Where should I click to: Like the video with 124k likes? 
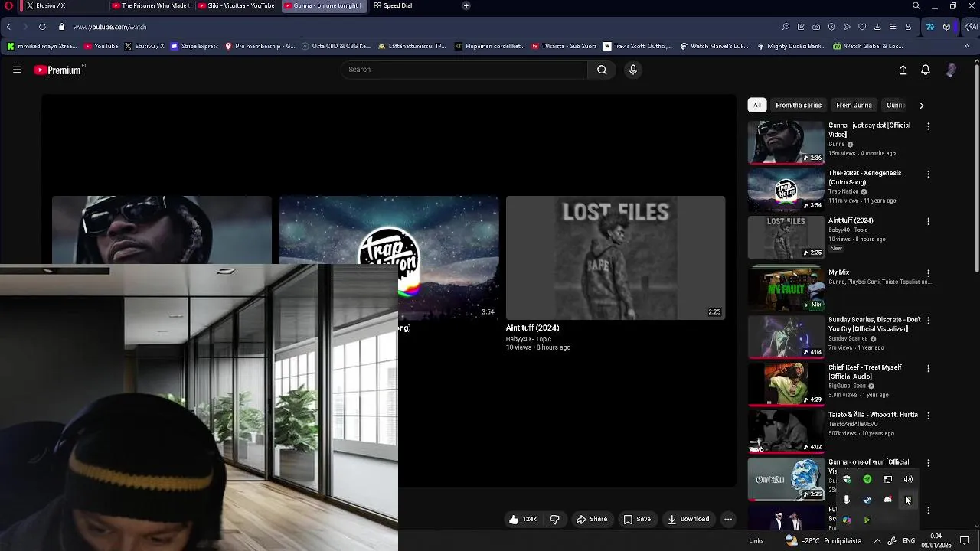click(522, 519)
